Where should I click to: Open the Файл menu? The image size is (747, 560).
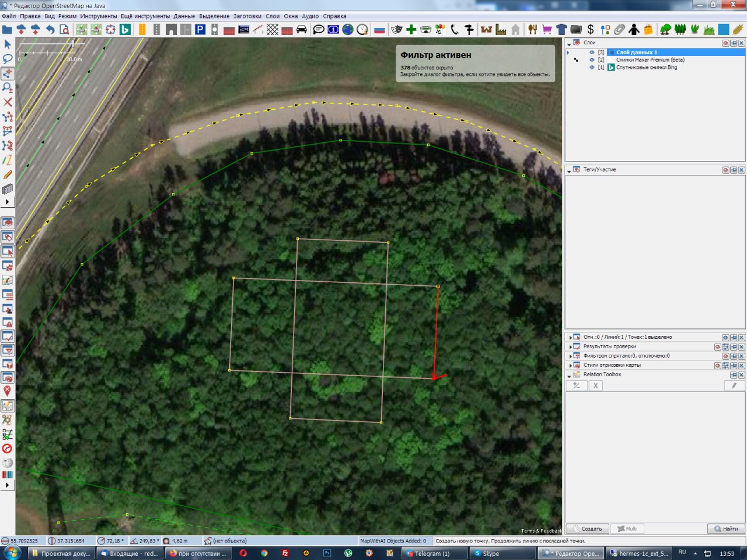pos(9,16)
